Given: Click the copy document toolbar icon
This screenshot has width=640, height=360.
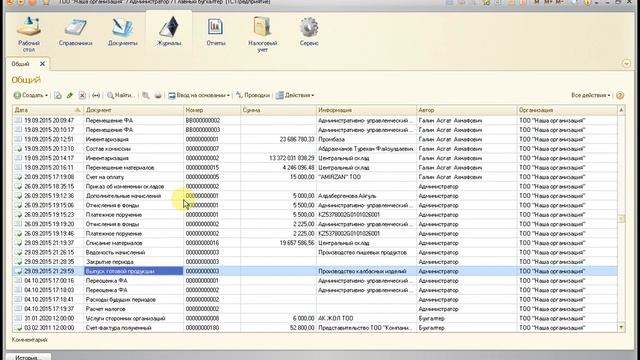Looking at the screenshot, I should click(x=58, y=95).
